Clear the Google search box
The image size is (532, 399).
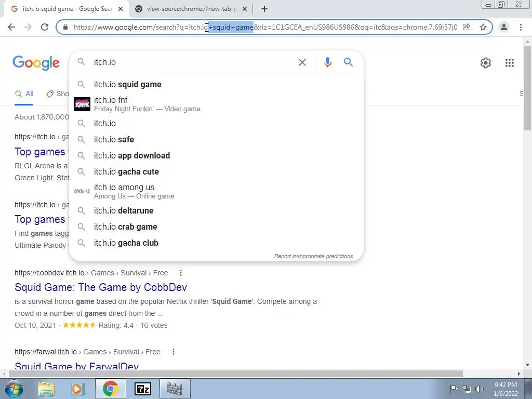(x=302, y=62)
